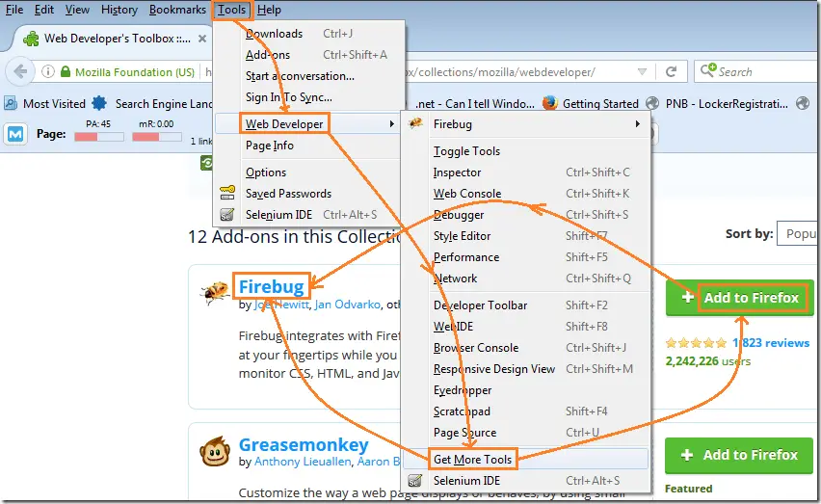Open the Greasemonkey add-on link

tap(304, 445)
